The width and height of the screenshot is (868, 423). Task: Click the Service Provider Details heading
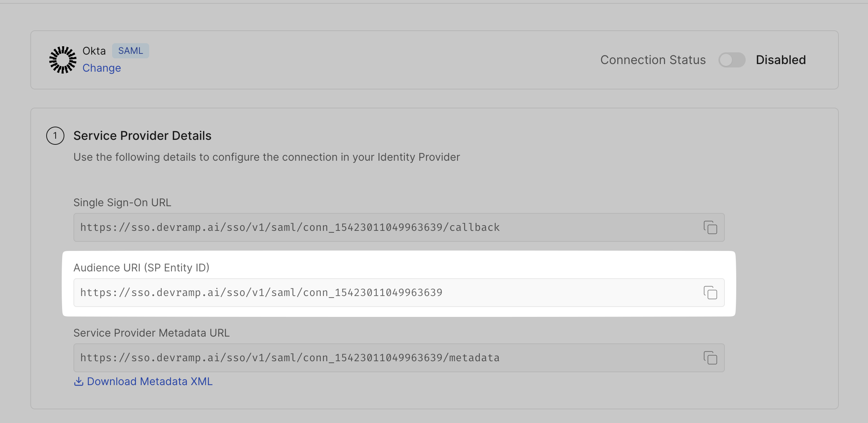142,136
